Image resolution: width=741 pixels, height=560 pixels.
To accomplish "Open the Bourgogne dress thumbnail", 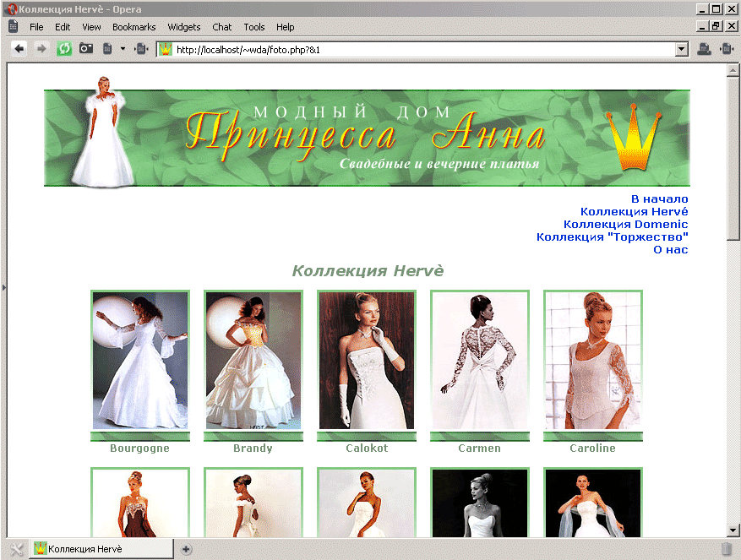I will pos(140,361).
